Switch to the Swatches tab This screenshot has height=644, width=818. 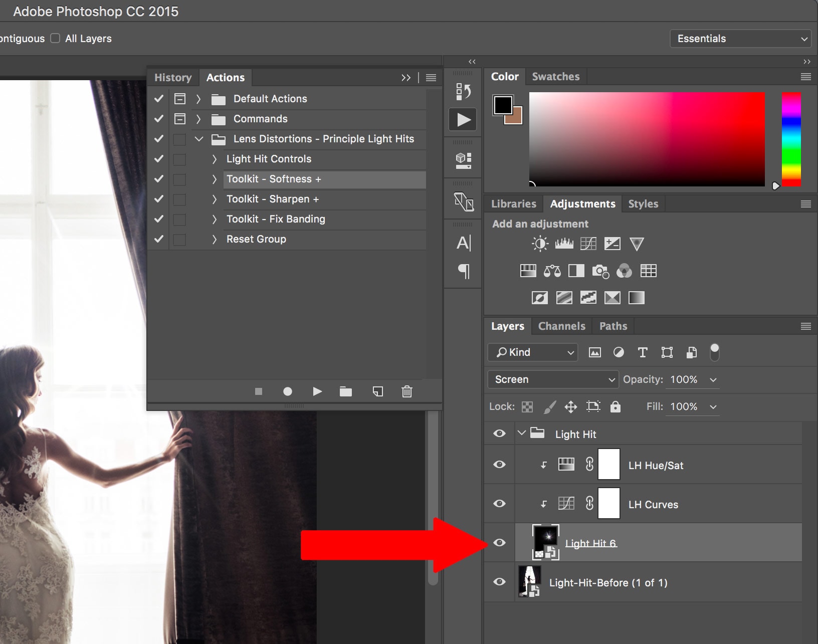point(555,77)
